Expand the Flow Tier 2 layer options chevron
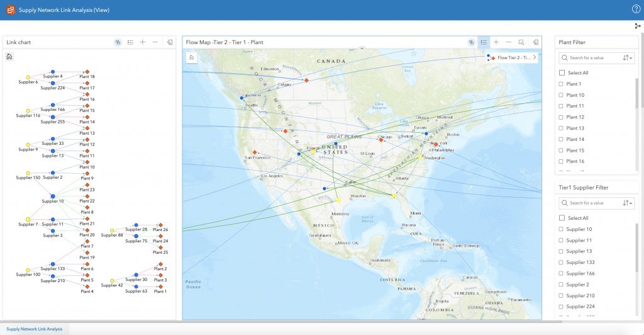Image resolution: width=644 pixels, height=335 pixels. pos(535,57)
